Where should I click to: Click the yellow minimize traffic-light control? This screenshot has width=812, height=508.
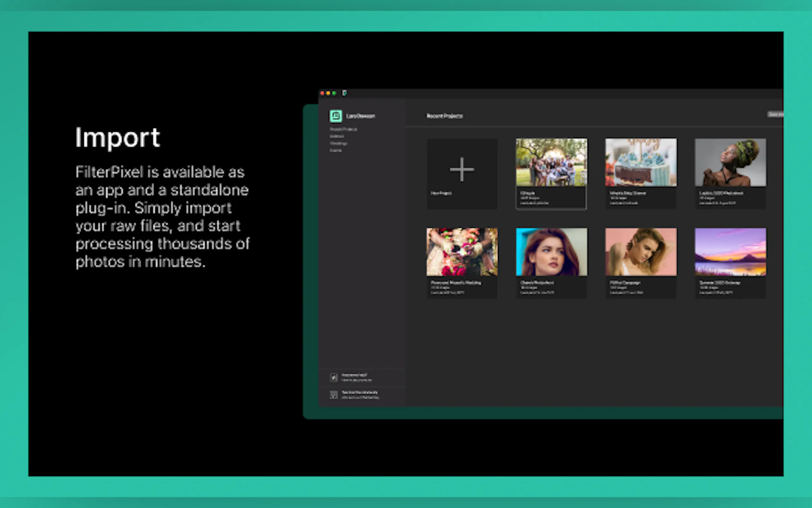pos(328,93)
